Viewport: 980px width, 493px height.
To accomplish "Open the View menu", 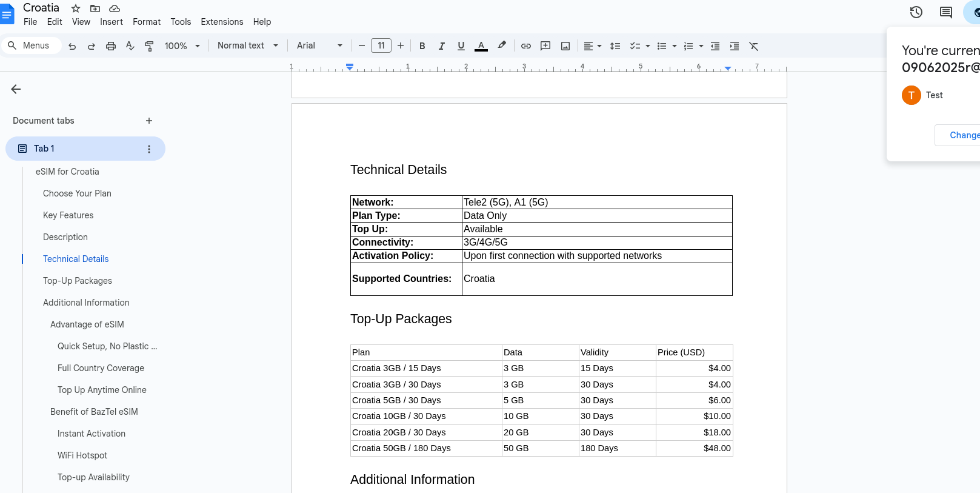I will click(81, 22).
